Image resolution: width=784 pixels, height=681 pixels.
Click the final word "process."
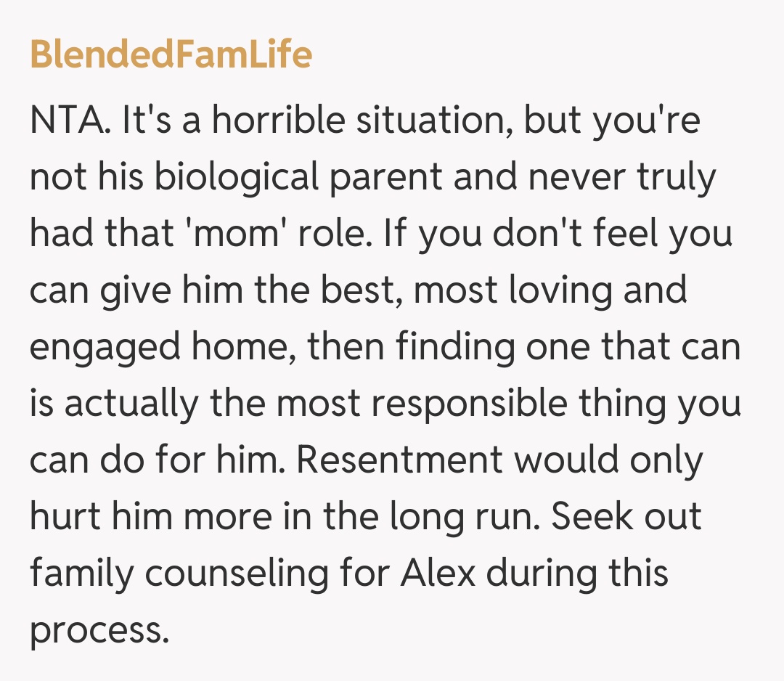(99, 630)
